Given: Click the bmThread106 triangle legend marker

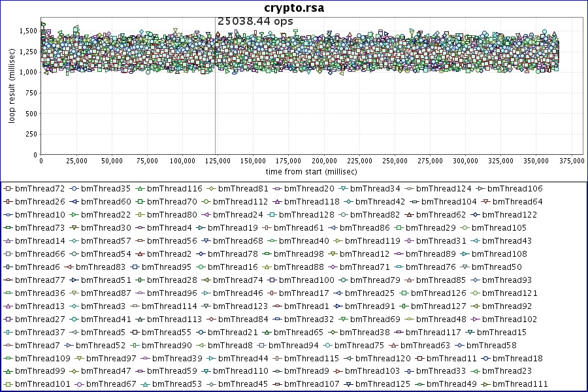Looking at the screenshot, I should pyautogui.click(x=480, y=189).
